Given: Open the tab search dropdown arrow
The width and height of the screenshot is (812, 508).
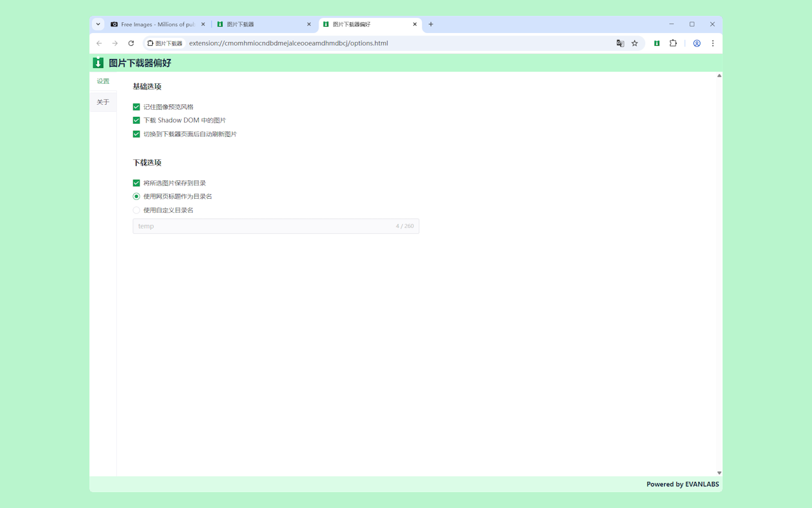Looking at the screenshot, I should [x=98, y=24].
